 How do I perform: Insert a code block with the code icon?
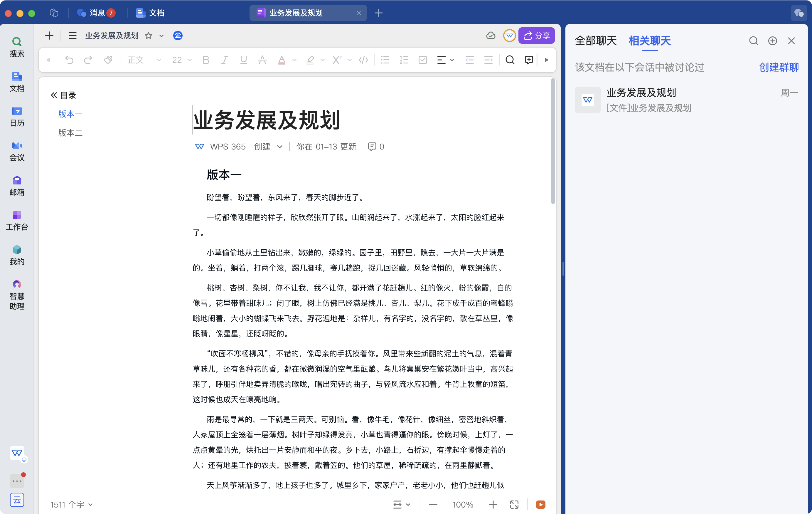[x=363, y=60]
